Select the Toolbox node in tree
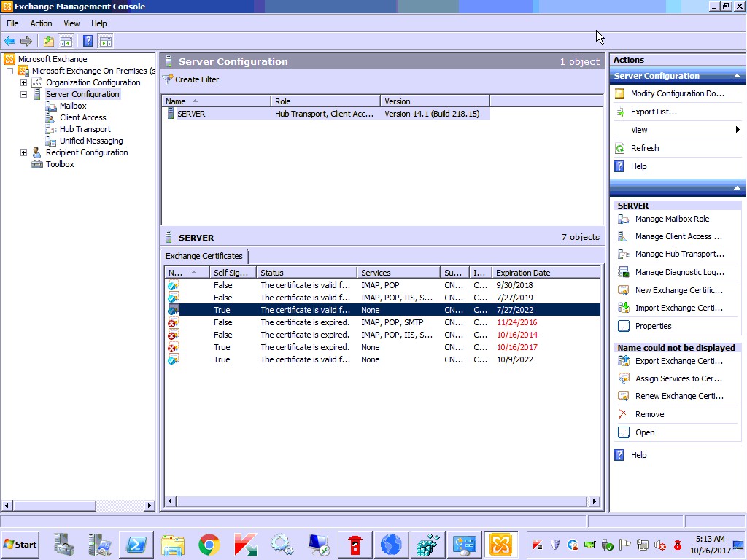 60,164
